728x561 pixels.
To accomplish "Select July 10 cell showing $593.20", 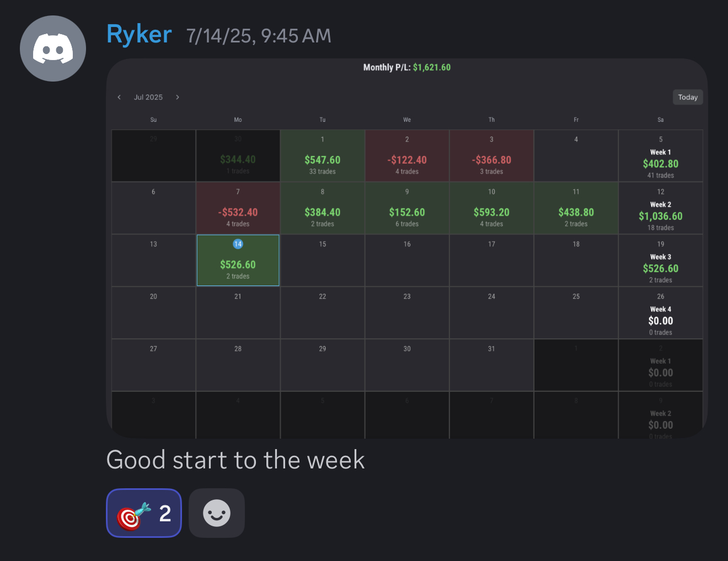I will (x=491, y=208).
